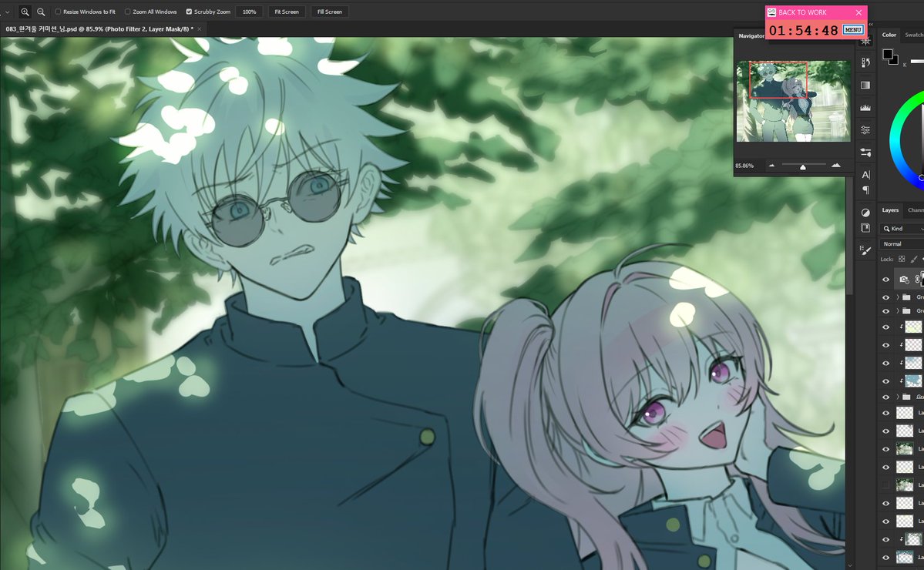Screen dimensions: 924x570
Task: Open the tool preset picker arrow
Action: coord(8,12)
